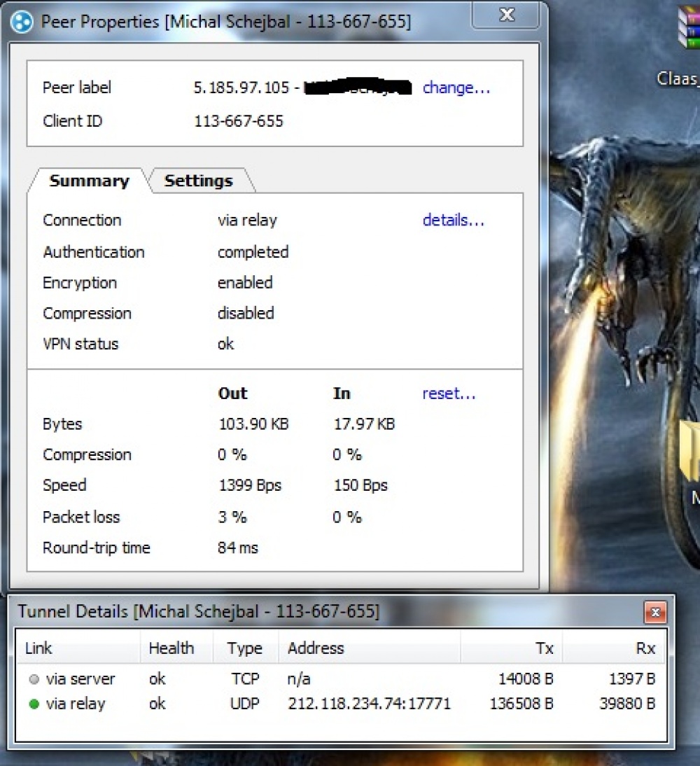700x766 pixels.
Task: Click the Address column header
Action: pos(370,648)
